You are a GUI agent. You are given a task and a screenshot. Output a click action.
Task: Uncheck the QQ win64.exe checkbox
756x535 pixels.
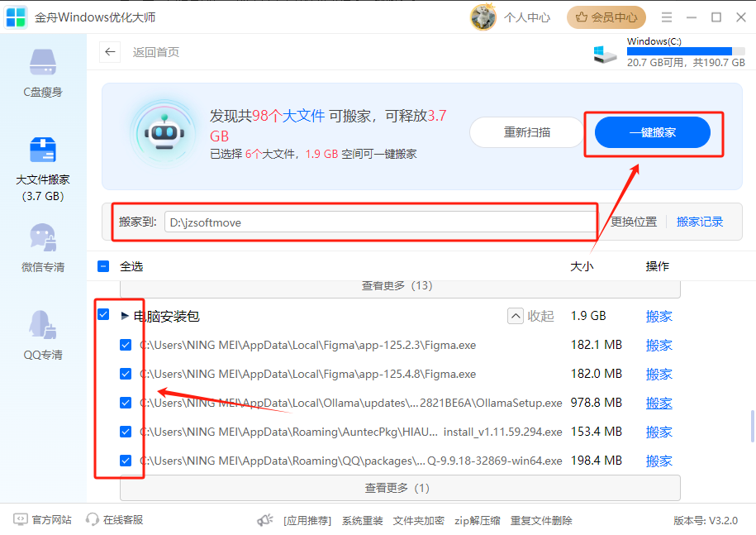click(126, 461)
